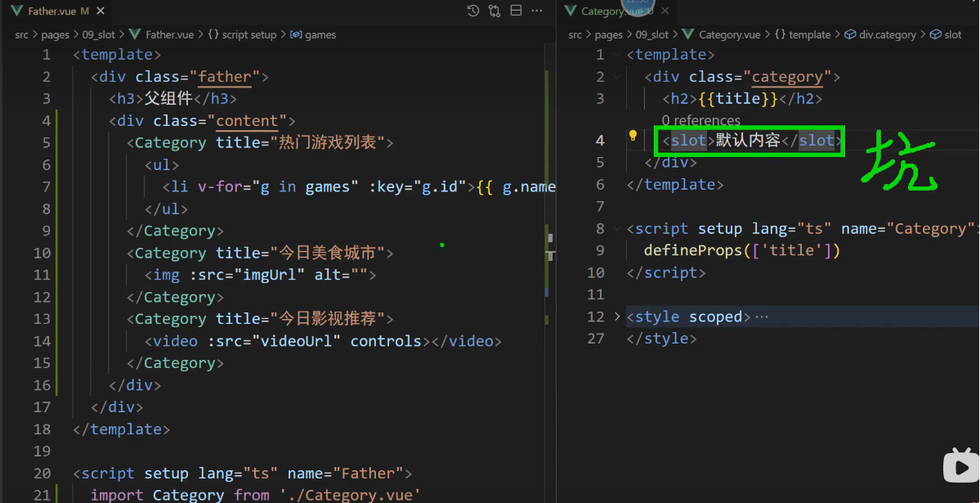The width and height of the screenshot is (980, 503).
Task: Click the closing </style> tag on line 27
Action: [x=661, y=339]
